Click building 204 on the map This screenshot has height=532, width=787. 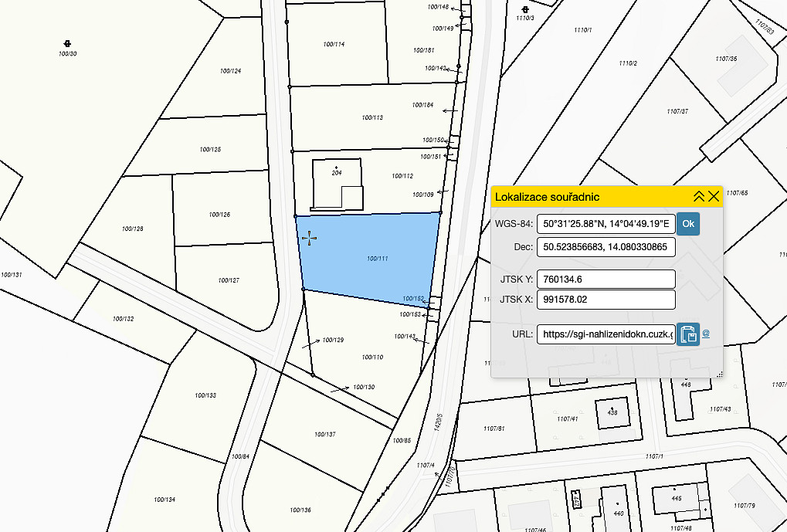[x=337, y=184]
